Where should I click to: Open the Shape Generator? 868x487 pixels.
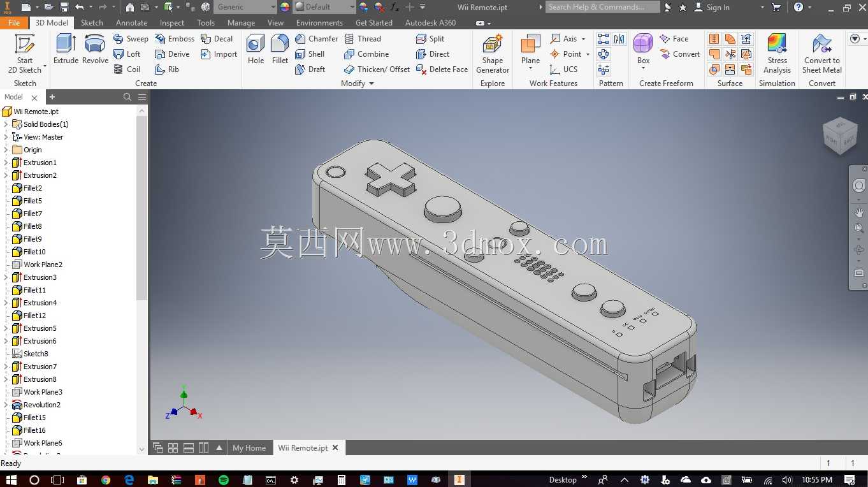tap(492, 54)
